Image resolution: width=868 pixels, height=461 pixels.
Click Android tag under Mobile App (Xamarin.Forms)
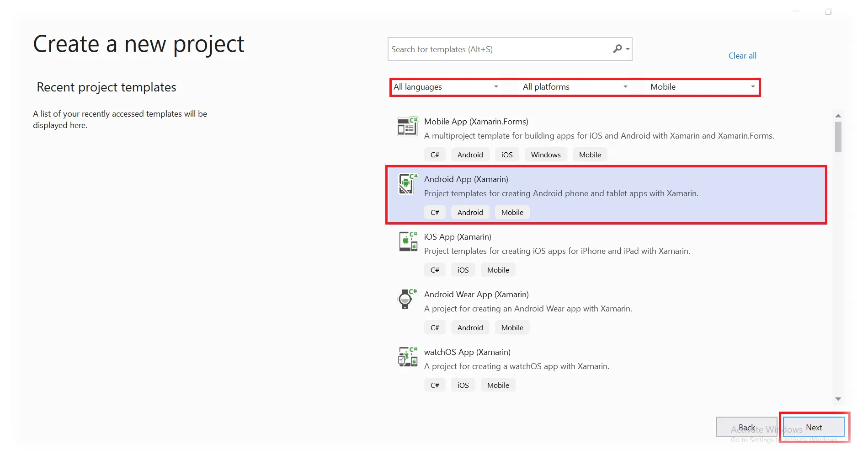point(470,155)
